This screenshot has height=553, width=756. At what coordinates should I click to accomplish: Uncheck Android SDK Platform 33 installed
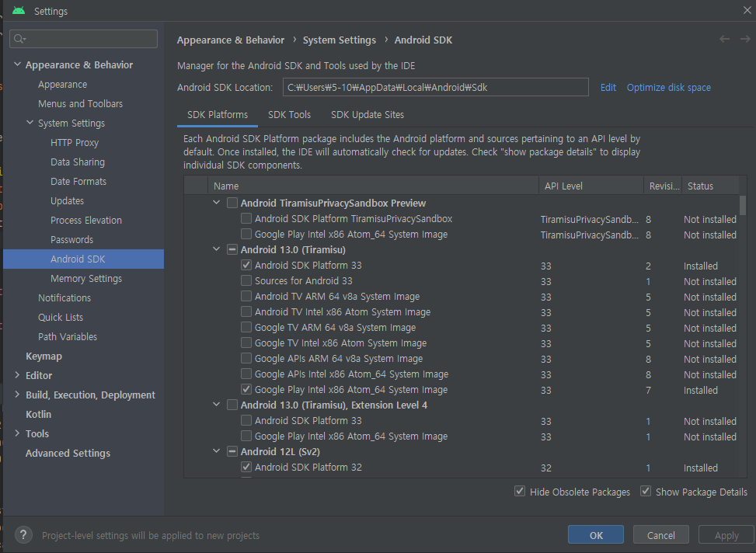(x=246, y=265)
